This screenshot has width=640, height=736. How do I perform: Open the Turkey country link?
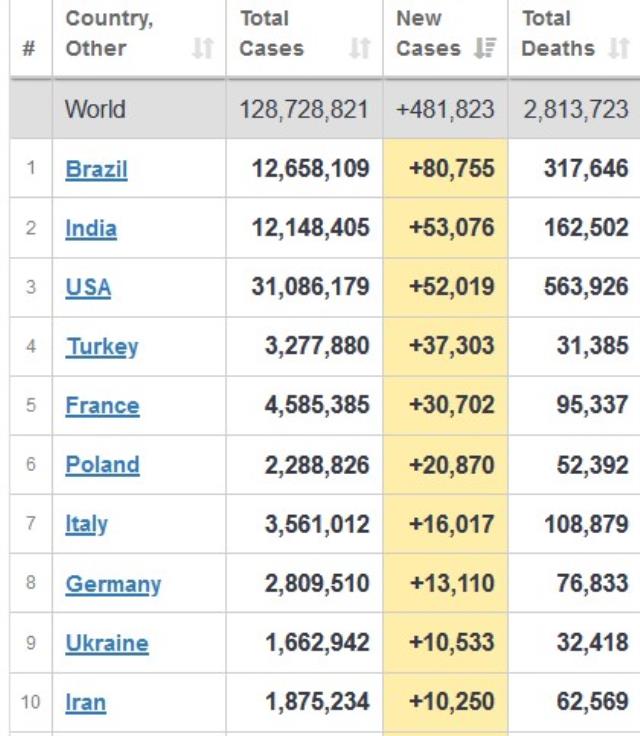[102, 347]
